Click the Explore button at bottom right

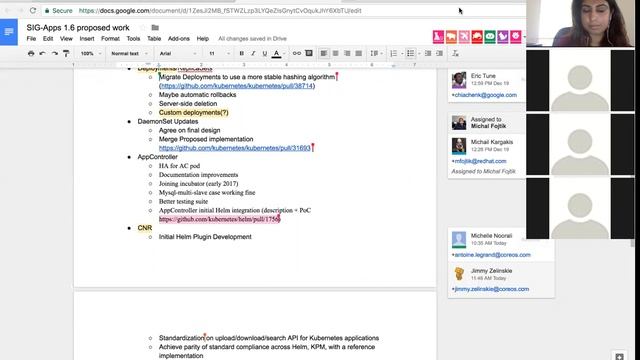tap(619, 356)
